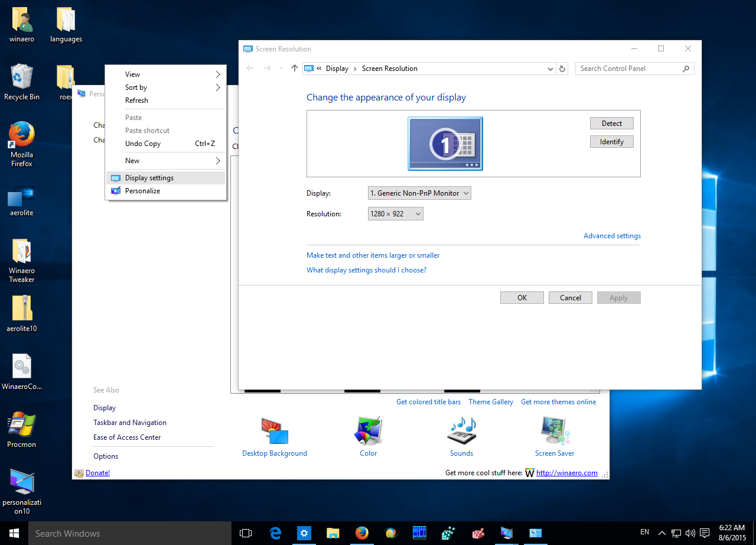Open the Sounds icon
This screenshot has width=756, height=545.
pos(461,437)
